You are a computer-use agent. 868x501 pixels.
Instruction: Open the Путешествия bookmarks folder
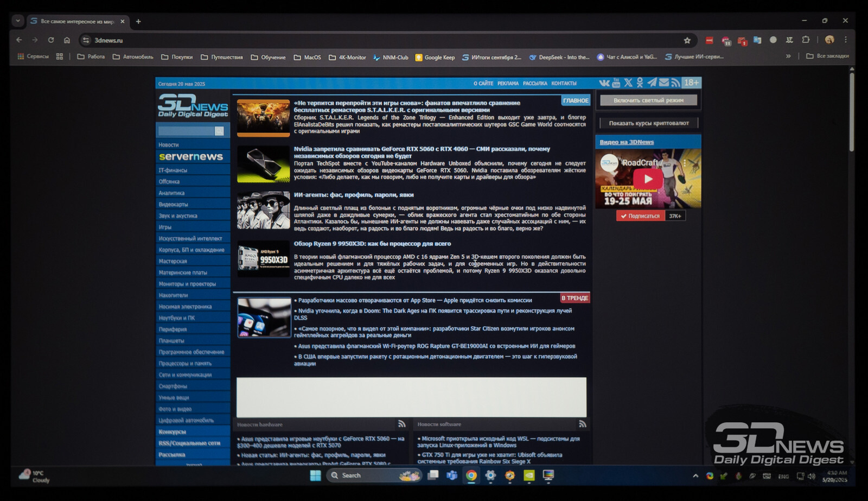pyautogui.click(x=222, y=57)
